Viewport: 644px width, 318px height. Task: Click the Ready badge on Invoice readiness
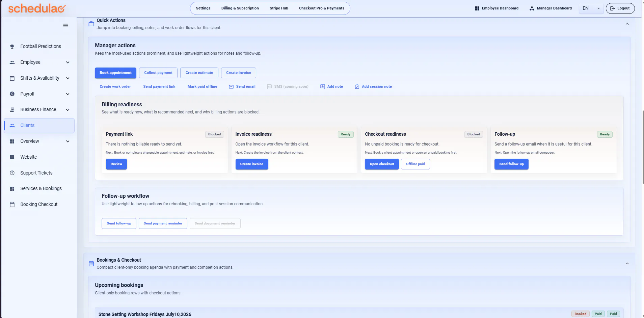346,134
